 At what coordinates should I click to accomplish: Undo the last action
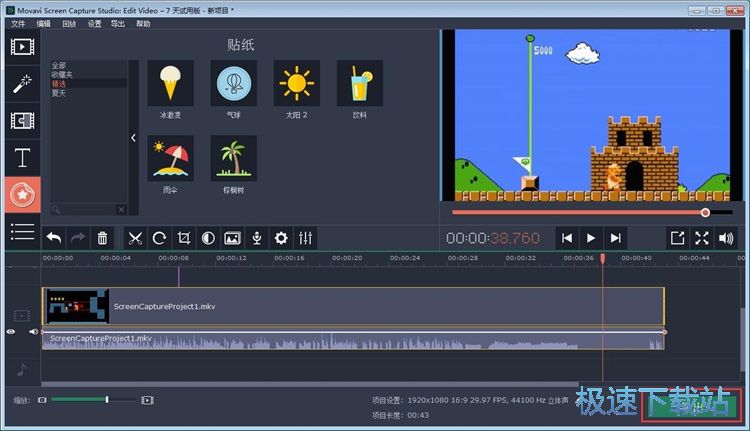(x=54, y=238)
